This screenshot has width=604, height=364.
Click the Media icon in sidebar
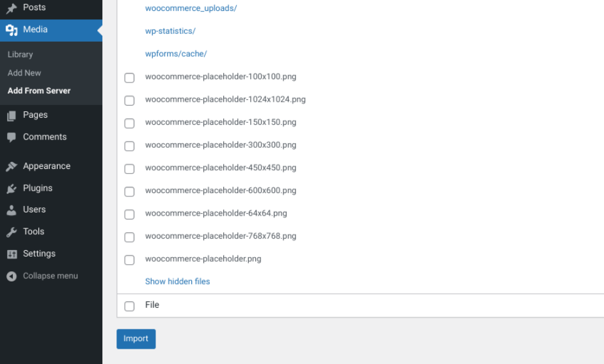pos(12,30)
